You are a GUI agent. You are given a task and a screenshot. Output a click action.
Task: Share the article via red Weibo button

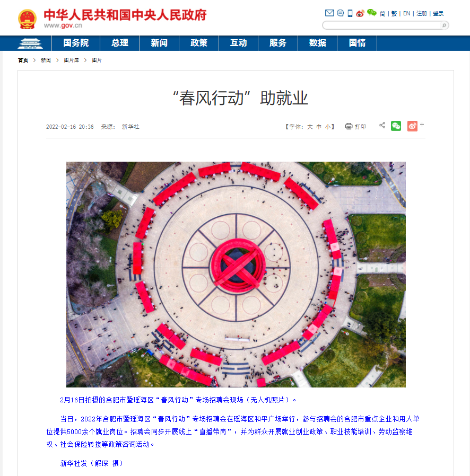(x=412, y=126)
